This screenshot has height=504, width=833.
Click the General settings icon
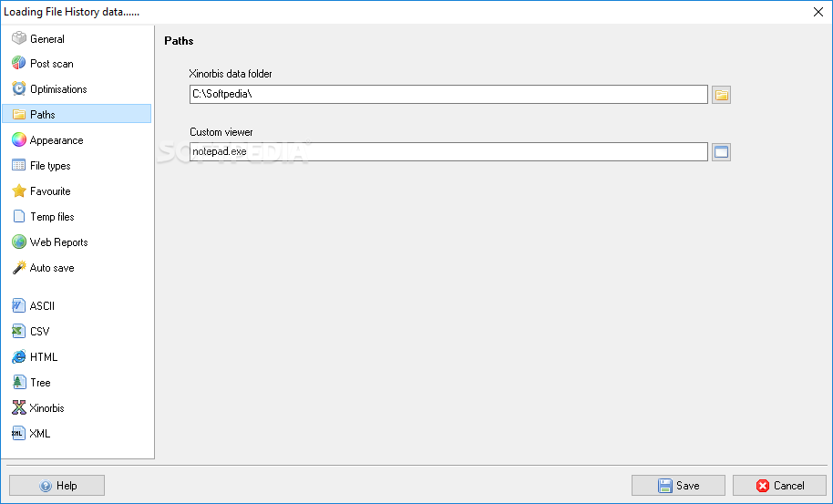coord(19,38)
